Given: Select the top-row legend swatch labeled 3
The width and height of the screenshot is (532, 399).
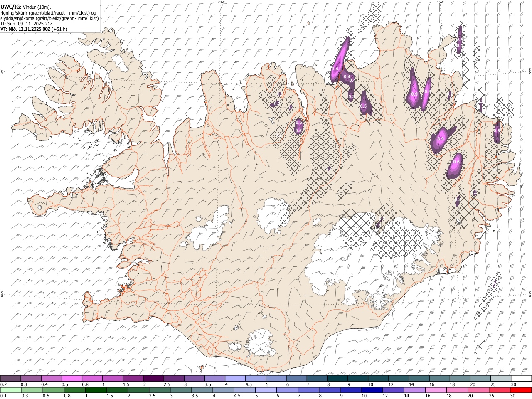Looking at the screenshot, I should click(x=194, y=379).
